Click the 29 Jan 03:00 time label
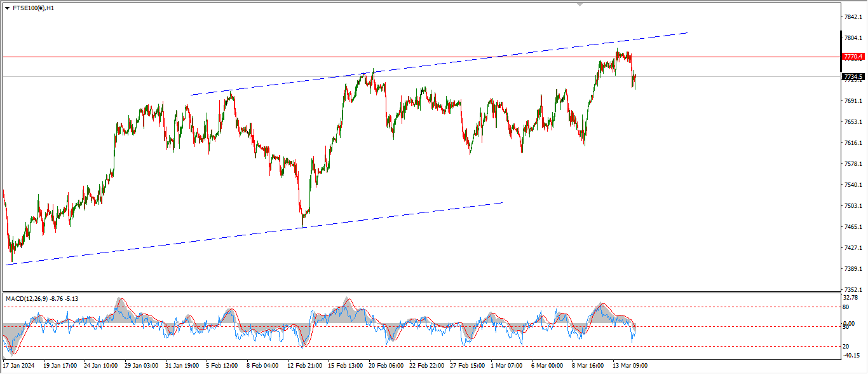This screenshot has height=374, width=868. [x=142, y=366]
